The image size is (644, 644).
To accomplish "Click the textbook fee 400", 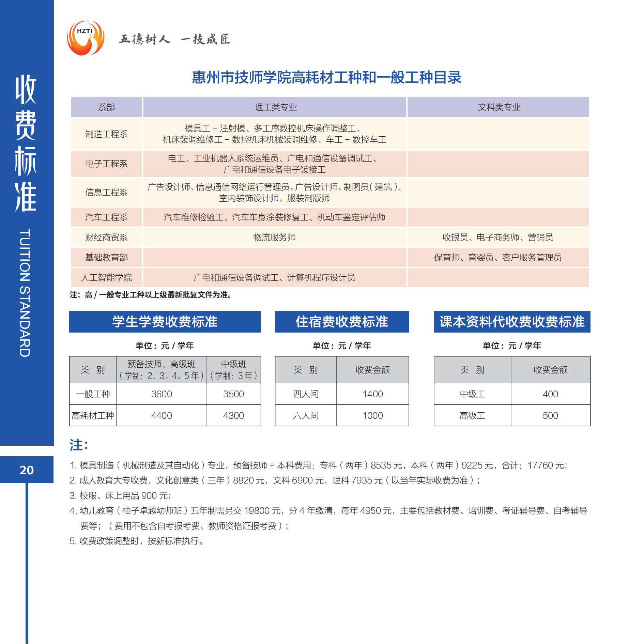I will tap(551, 394).
